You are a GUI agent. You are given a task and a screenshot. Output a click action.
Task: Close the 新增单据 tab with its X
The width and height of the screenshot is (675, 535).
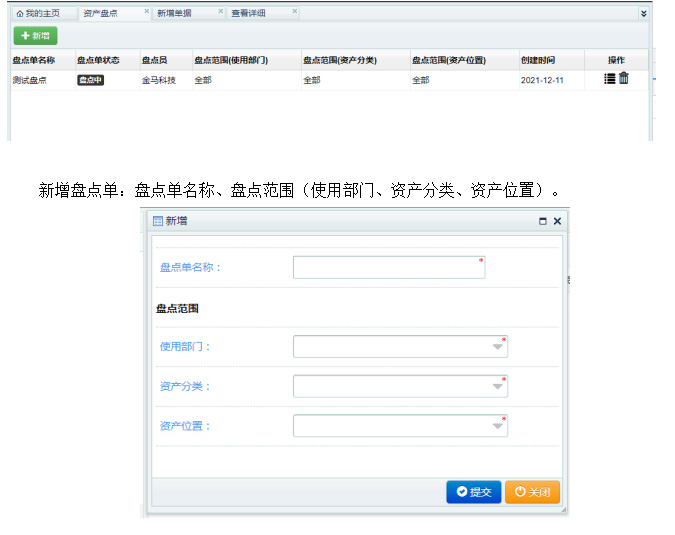click(220, 13)
